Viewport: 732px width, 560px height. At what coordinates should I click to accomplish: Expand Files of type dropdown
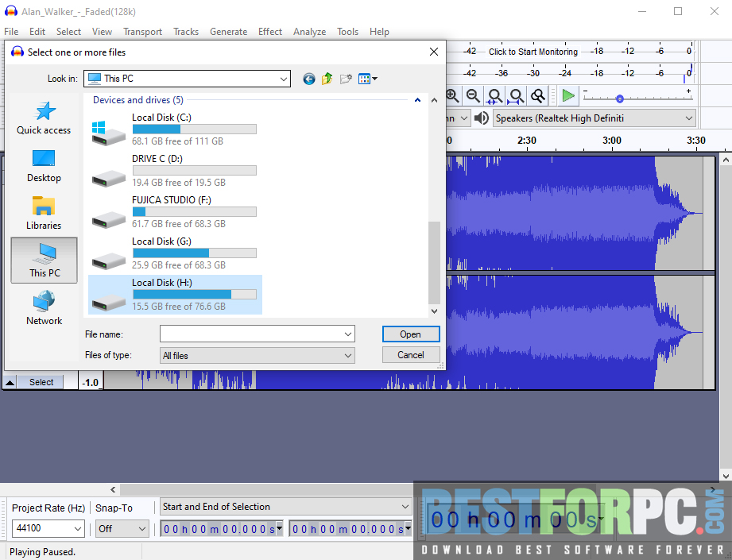click(348, 356)
